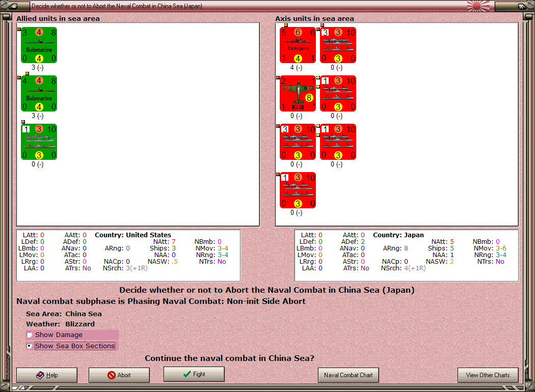Click the Axis convoy counter right of Ki-30
The height and width of the screenshot is (392, 535).
pos(338,94)
